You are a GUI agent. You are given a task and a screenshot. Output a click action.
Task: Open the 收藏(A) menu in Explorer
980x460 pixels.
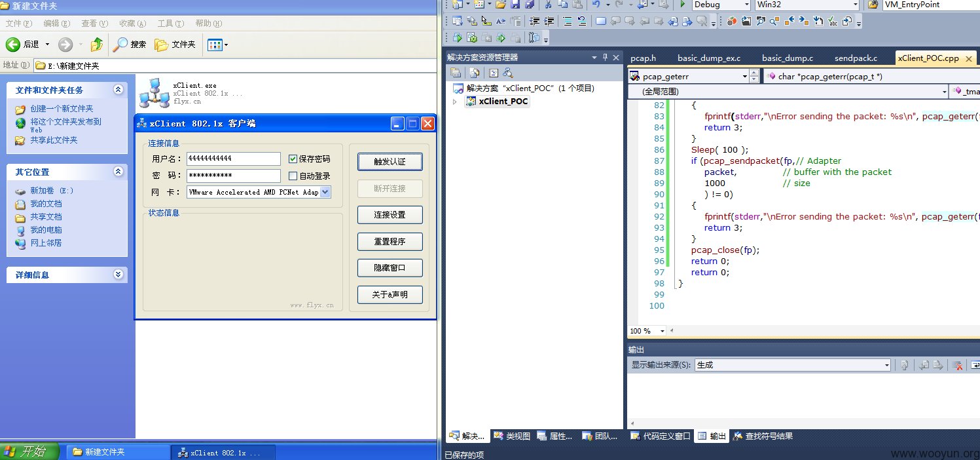tap(132, 24)
